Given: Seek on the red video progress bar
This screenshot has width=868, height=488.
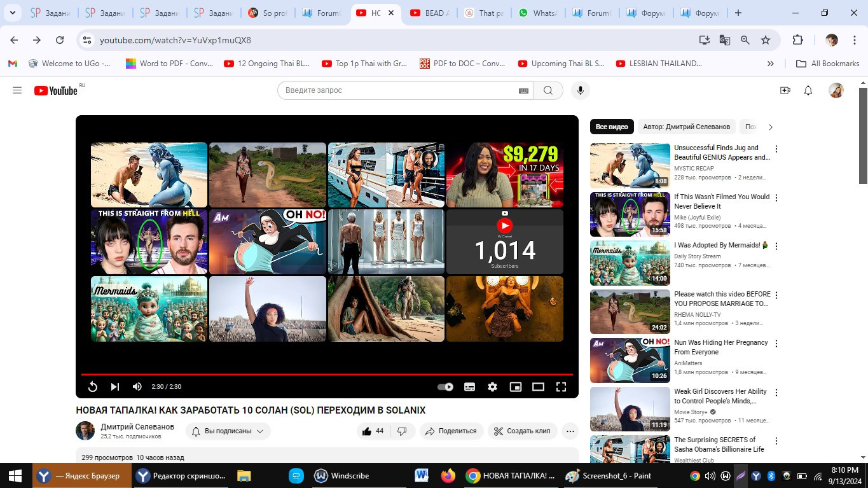Looking at the screenshot, I should tap(327, 375).
